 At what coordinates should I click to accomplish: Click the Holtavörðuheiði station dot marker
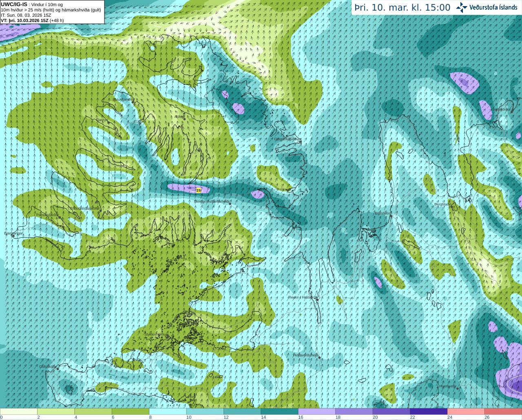point(319,358)
